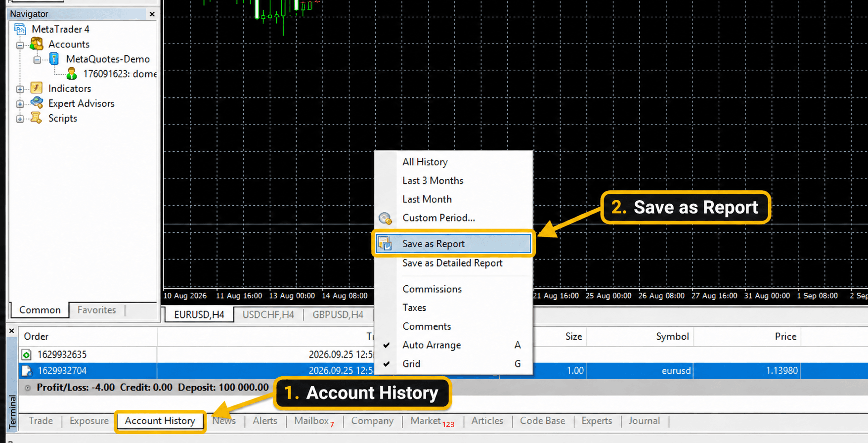The width and height of the screenshot is (868, 443).
Task: Switch to the News tab
Action: pyautogui.click(x=224, y=421)
